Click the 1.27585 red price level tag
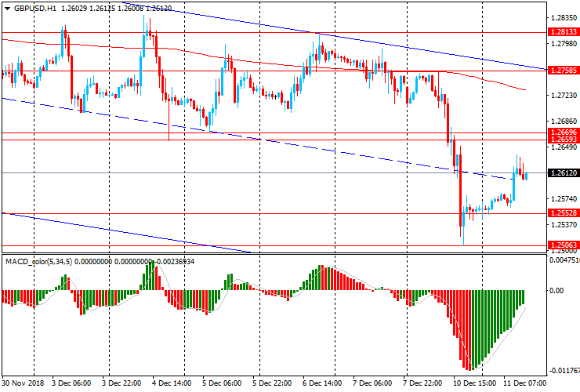Screen dimensions: 580x392 point(564,70)
